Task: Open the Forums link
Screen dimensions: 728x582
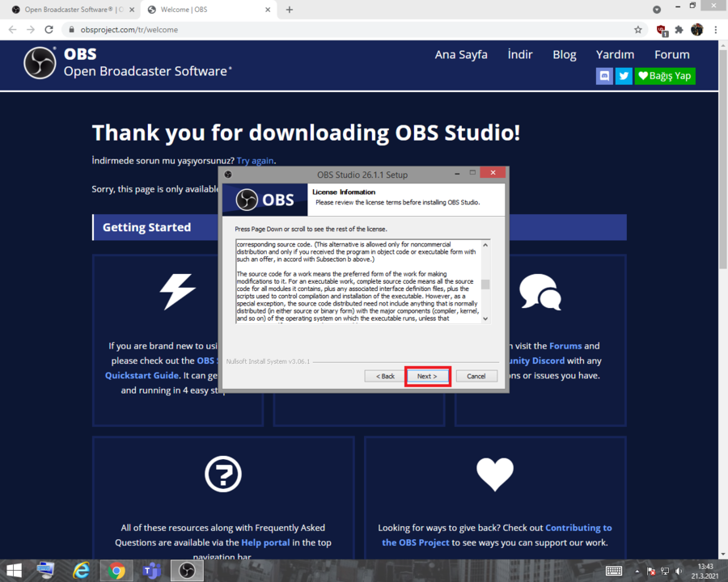Action: tap(565, 346)
